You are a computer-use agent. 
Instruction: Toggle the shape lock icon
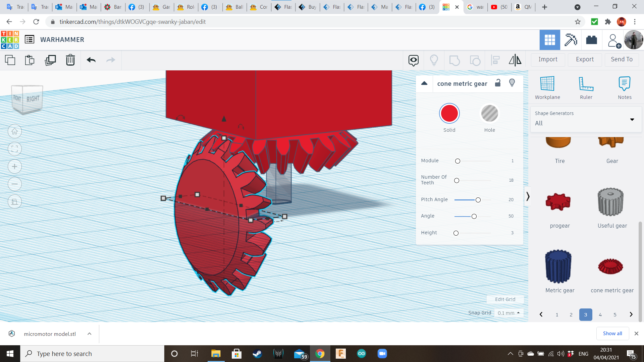(498, 83)
